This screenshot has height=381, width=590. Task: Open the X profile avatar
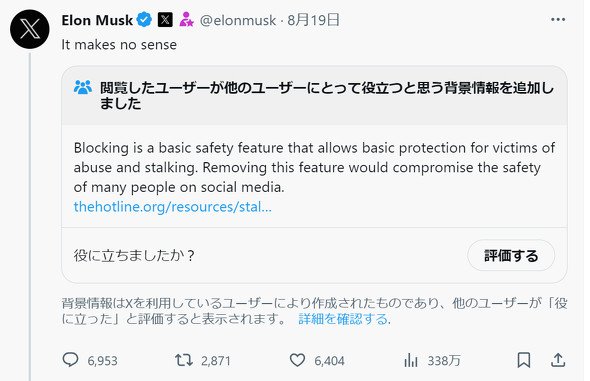30,29
